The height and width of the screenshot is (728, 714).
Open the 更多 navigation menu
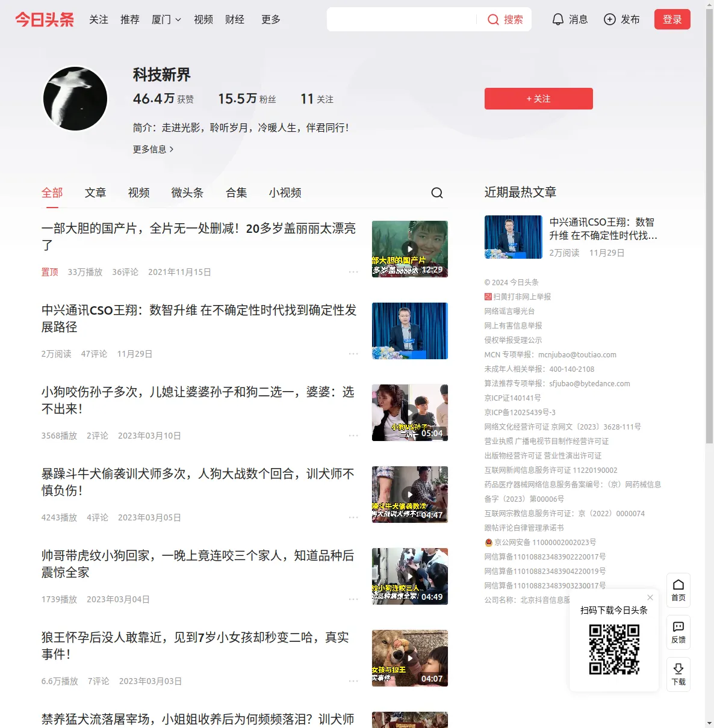click(x=271, y=19)
